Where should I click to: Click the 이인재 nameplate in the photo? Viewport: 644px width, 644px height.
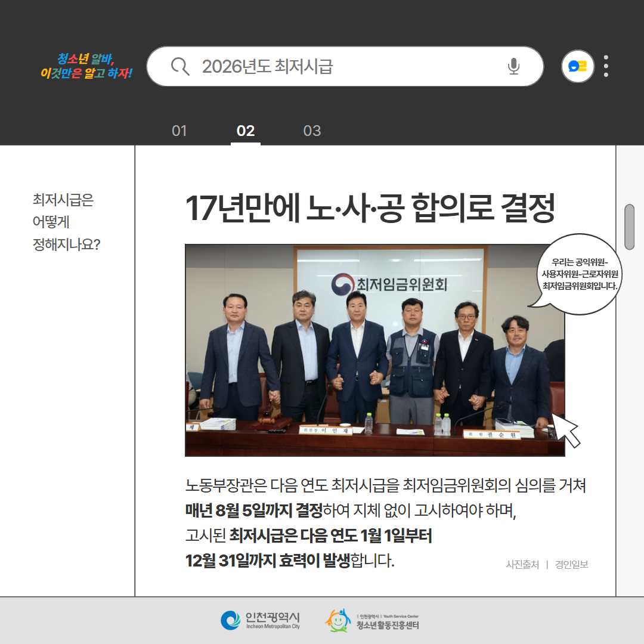tap(326, 430)
